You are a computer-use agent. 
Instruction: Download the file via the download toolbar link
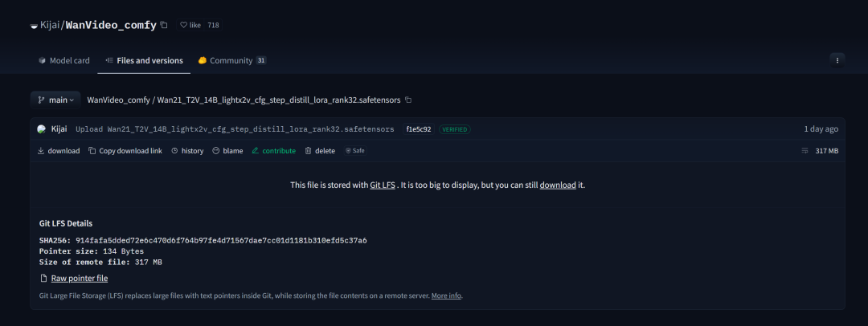(x=59, y=150)
